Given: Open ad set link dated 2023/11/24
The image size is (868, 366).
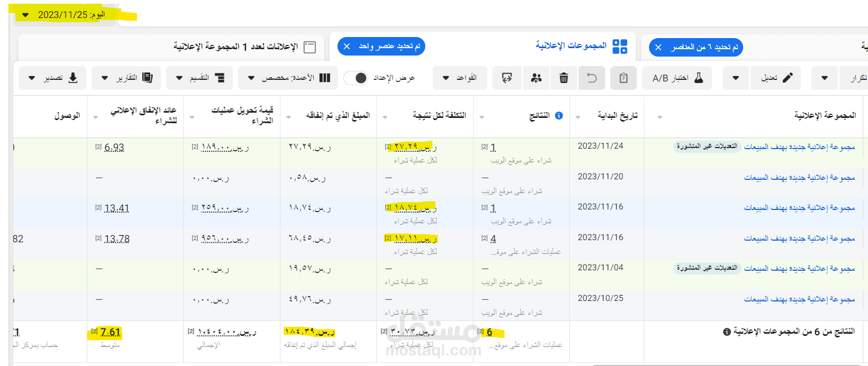Looking at the screenshot, I should coord(799,147).
